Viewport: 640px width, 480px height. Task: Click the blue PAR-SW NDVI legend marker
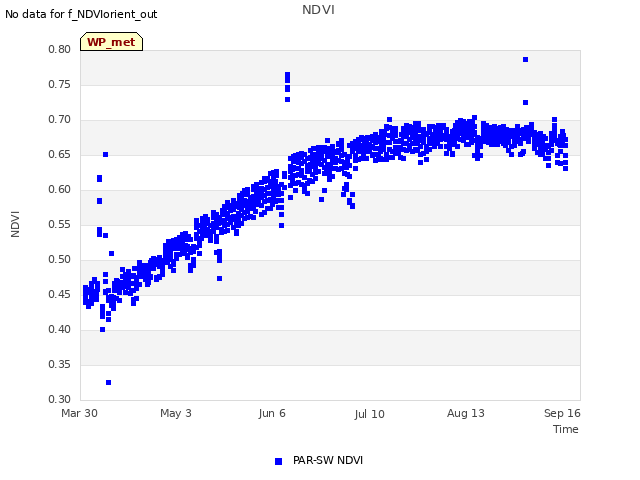coord(278,461)
